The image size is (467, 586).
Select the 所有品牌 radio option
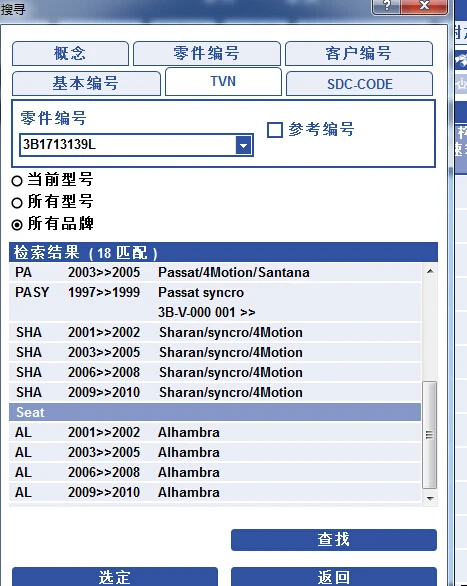[x=17, y=225]
